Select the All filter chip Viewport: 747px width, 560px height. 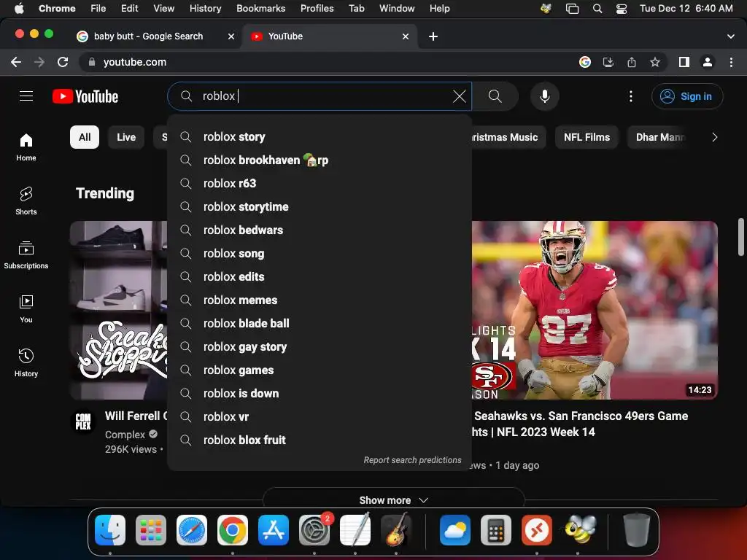[x=85, y=137]
